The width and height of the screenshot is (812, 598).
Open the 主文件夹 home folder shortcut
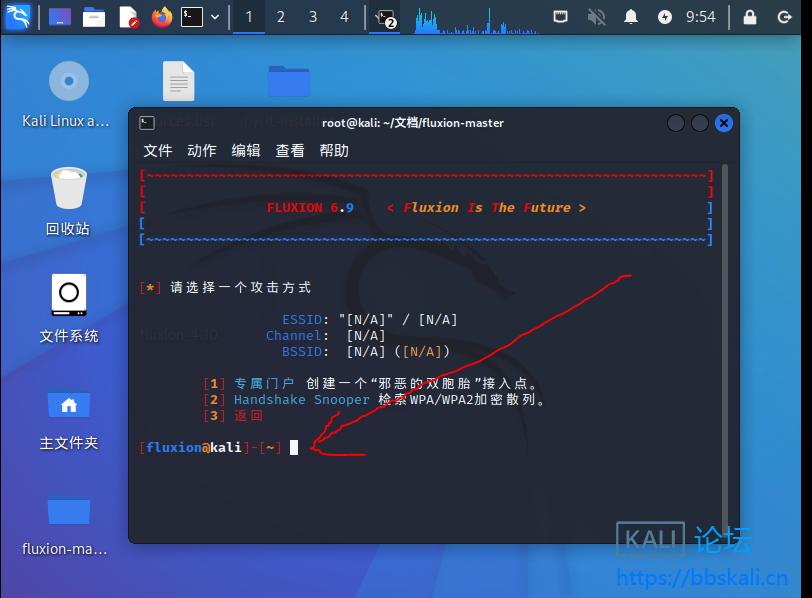coord(68,405)
